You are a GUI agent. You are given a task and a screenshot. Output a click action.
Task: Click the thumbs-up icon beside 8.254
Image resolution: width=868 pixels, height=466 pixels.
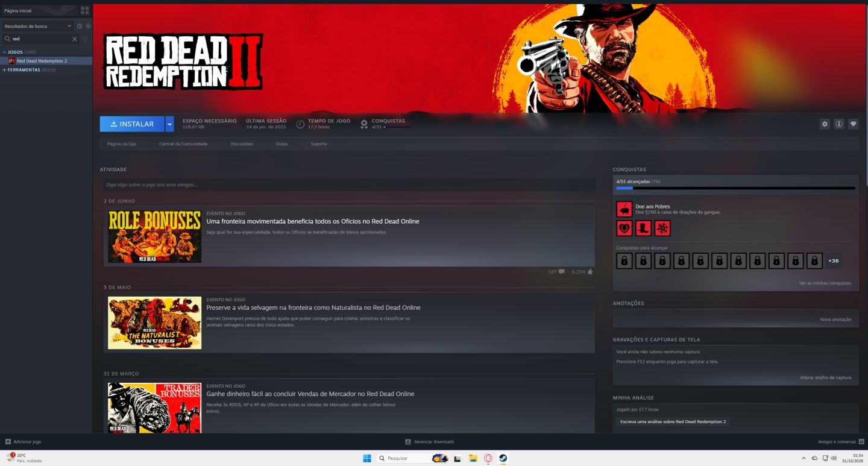point(590,272)
